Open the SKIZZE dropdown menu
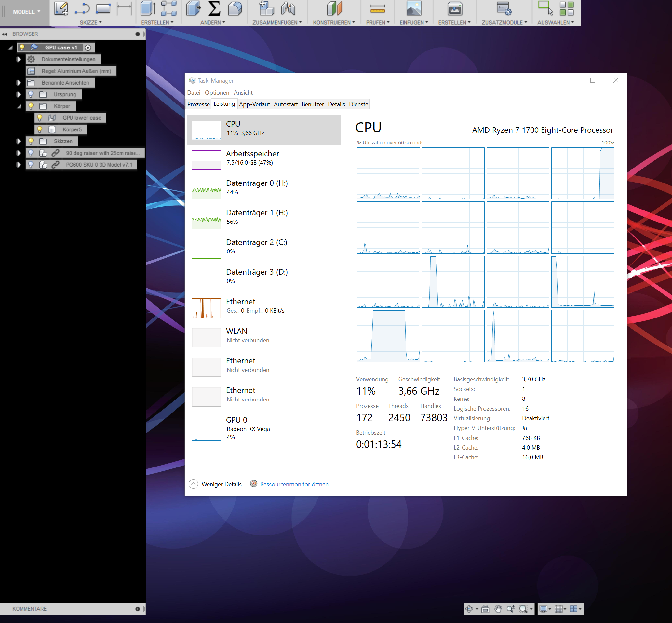672x623 pixels. tap(91, 22)
